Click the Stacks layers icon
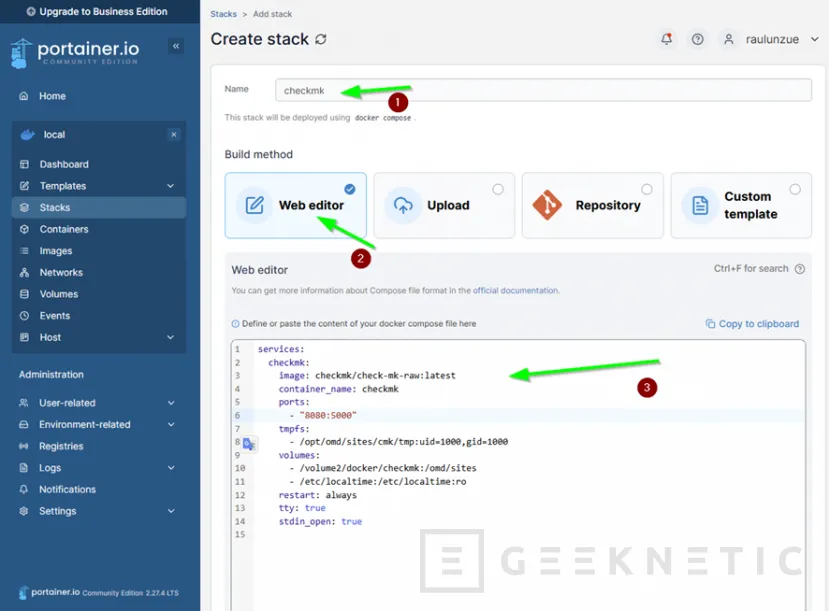This screenshot has height=611, width=829. pyautogui.click(x=24, y=208)
